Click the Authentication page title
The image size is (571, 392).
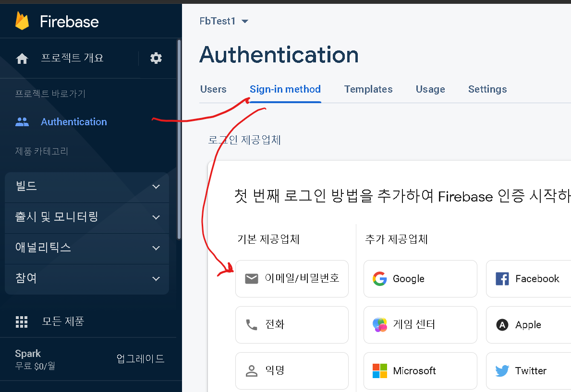click(x=279, y=55)
